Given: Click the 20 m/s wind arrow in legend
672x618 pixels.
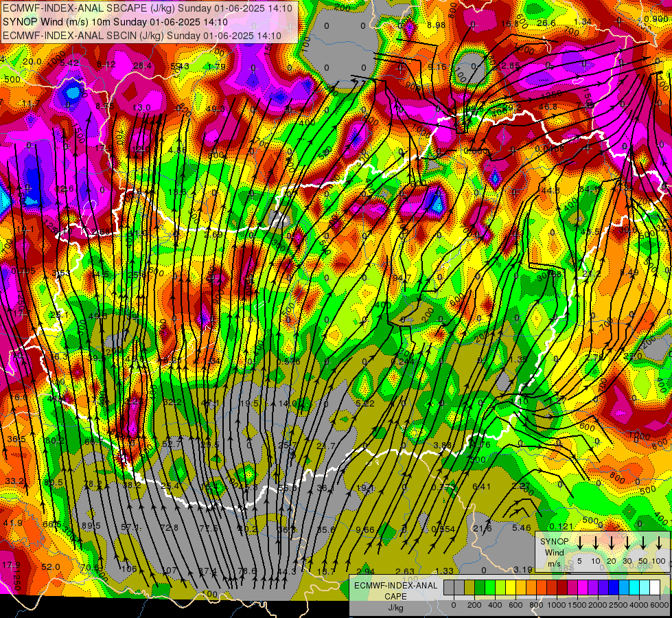Looking at the screenshot, I should tap(611, 543).
